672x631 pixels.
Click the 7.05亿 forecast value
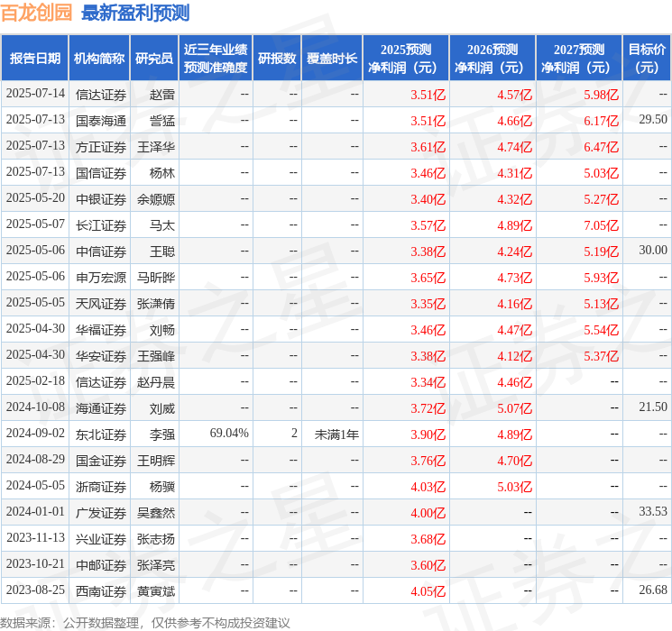601,225
